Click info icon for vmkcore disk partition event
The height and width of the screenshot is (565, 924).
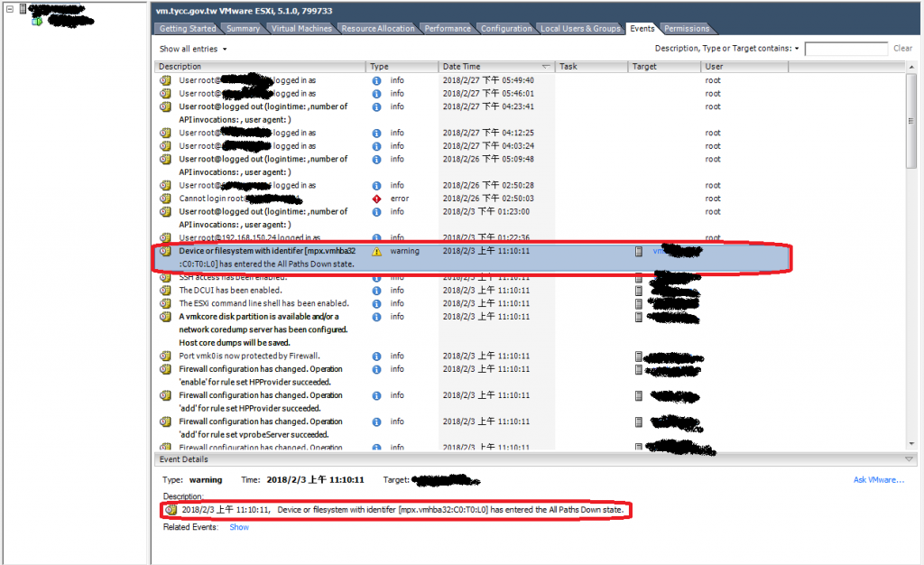click(376, 317)
